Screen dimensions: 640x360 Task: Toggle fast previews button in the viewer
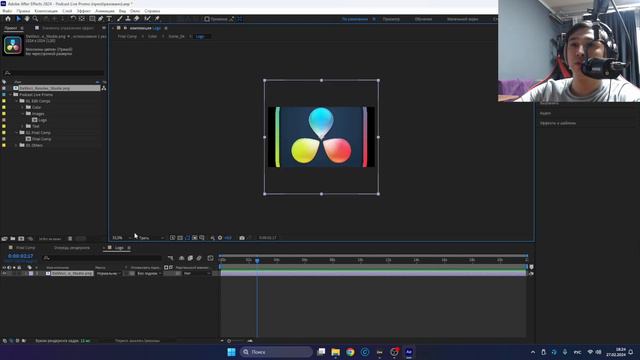click(x=173, y=238)
